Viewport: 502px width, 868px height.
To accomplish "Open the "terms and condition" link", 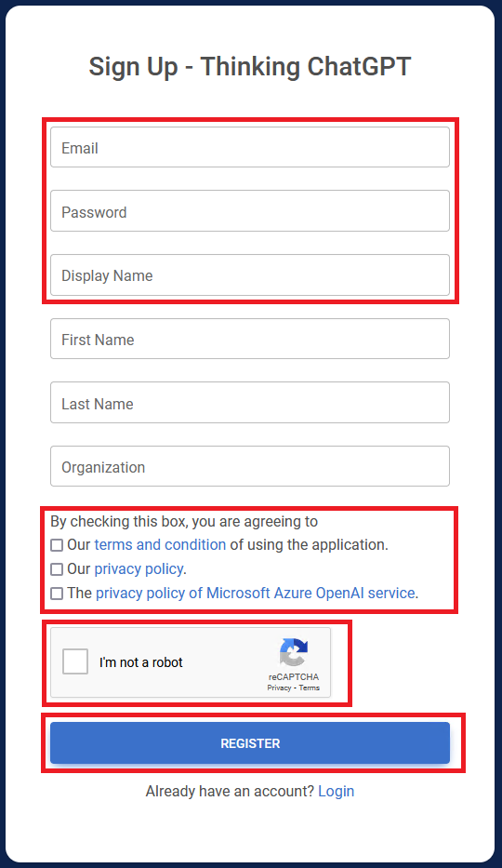I will [x=160, y=545].
